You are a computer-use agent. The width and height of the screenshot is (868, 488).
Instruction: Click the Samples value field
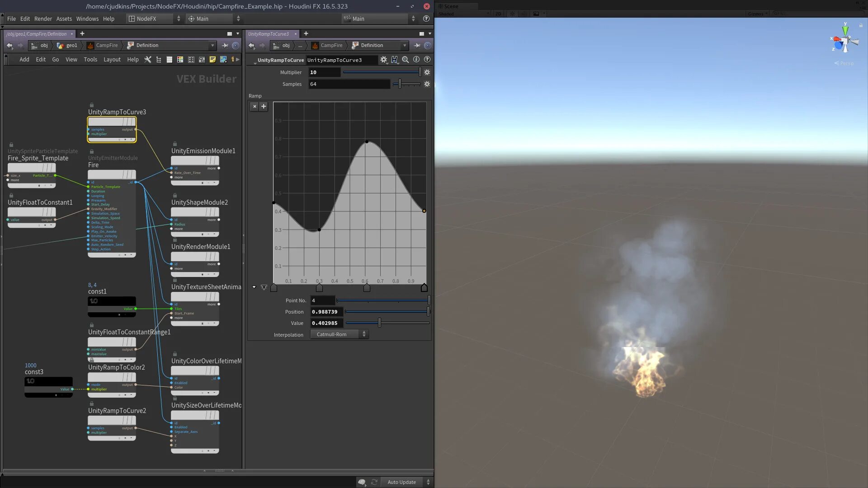pyautogui.click(x=349, y=84)
